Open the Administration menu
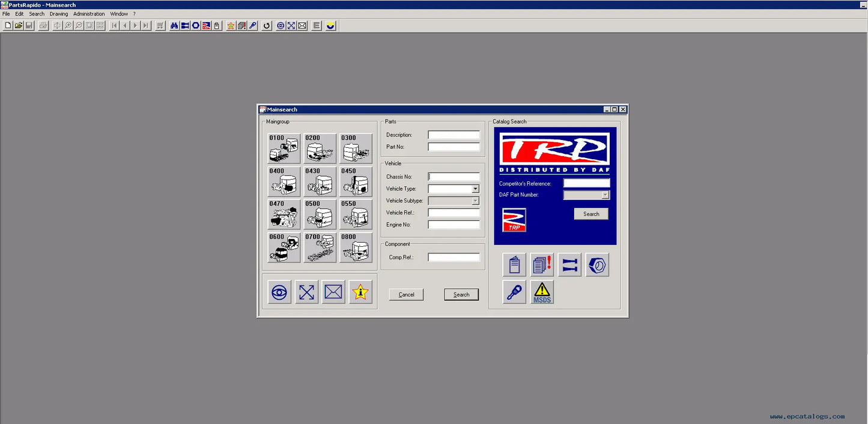The width and height of the screenshot is (868, 424). pos(88,13)
